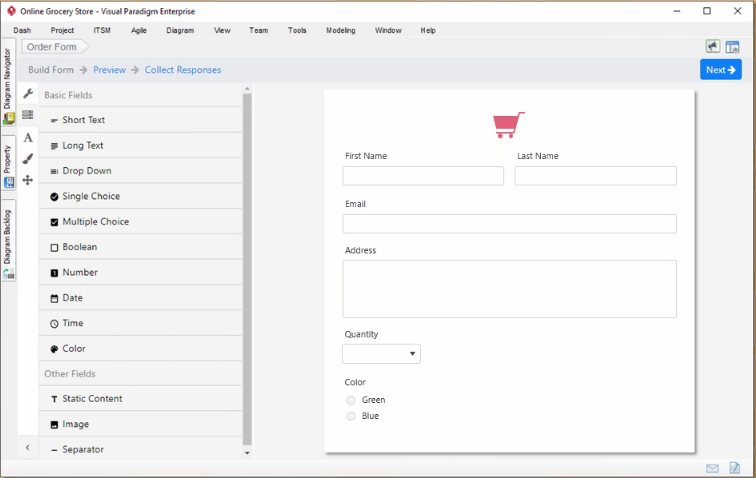756x478 pixels.
Task: Click the Email input field
Action: tap(509, 224)
